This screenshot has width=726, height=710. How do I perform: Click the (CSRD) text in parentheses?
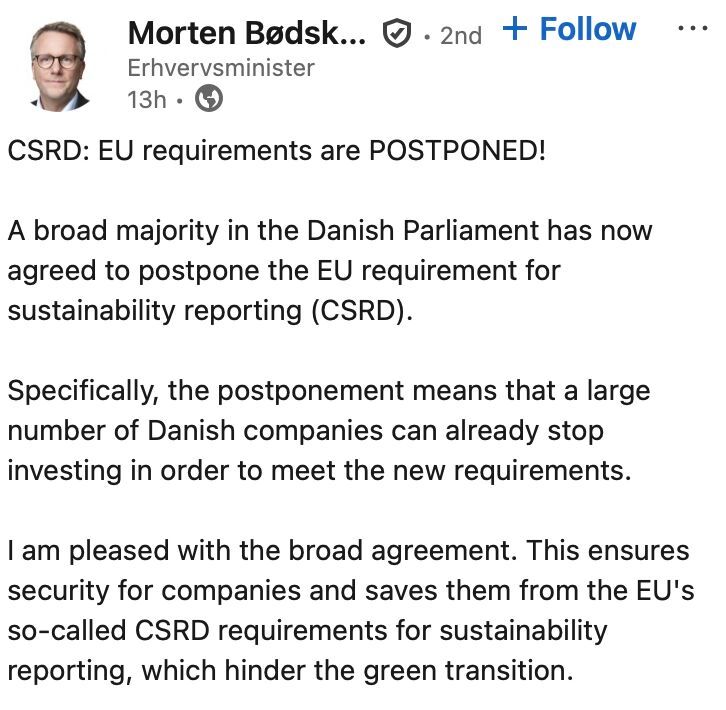pyautogui.click(x=362, y=310)
